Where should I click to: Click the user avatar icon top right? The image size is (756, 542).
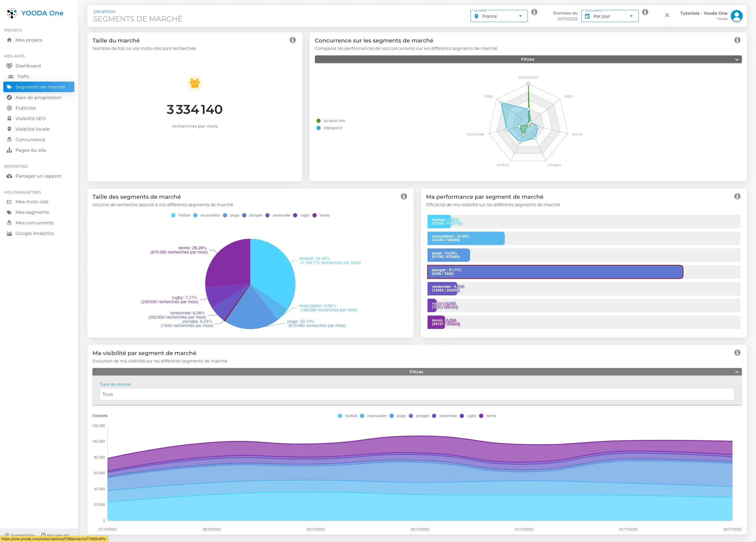(x=736, y=16)
